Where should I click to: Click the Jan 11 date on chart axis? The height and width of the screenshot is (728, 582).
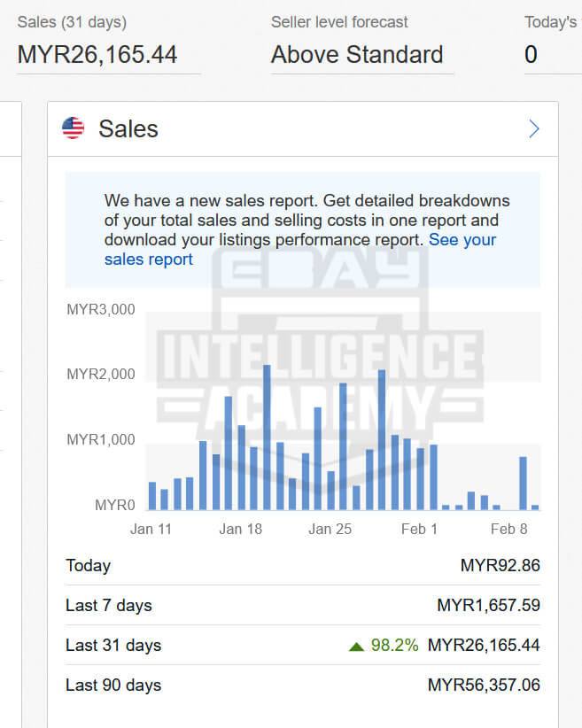coord(151,530)
